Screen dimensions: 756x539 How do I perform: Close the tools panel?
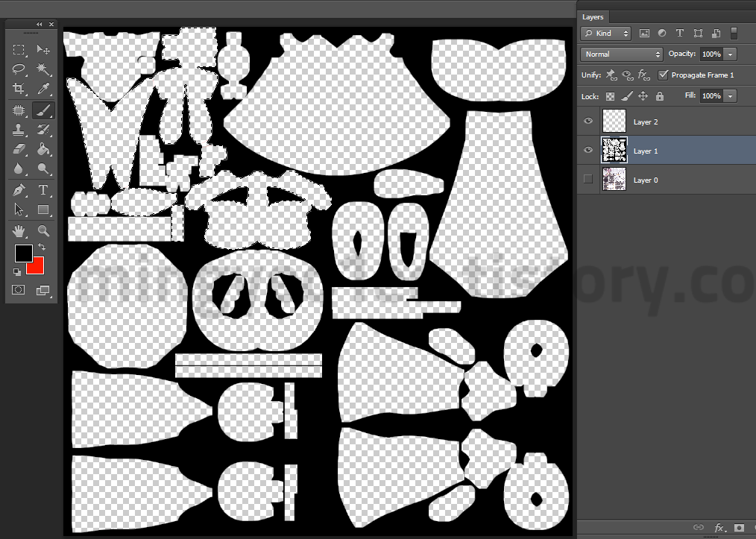click(x=51, y=24)
